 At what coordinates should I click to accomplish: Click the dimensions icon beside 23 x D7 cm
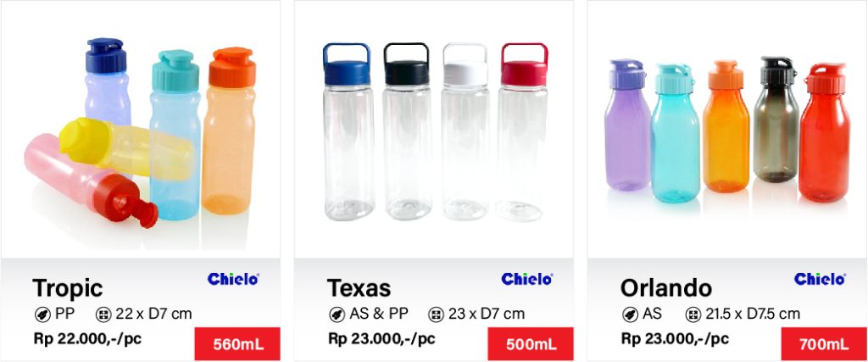(437, 315)
